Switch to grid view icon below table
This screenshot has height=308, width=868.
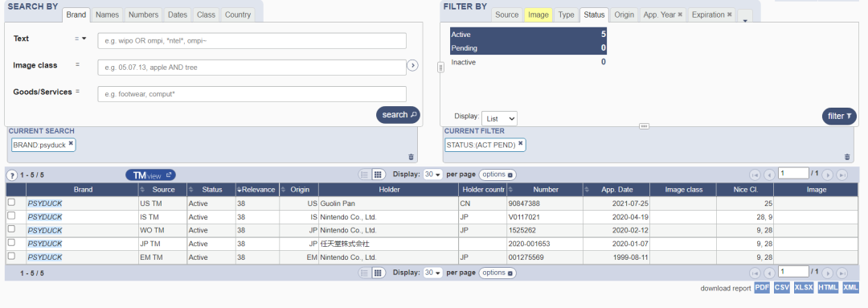pyautogui.click(x=378, y=273)
